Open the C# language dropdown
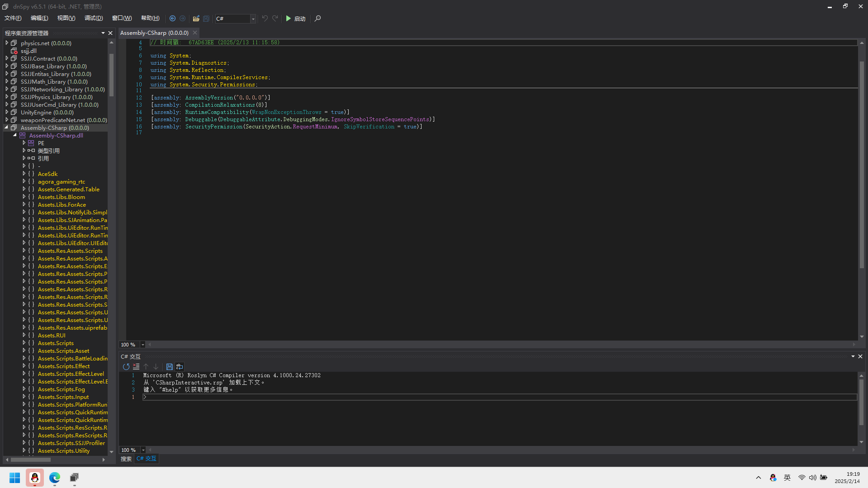The width and height of the screenshot is (868, 488). [253, 19]
